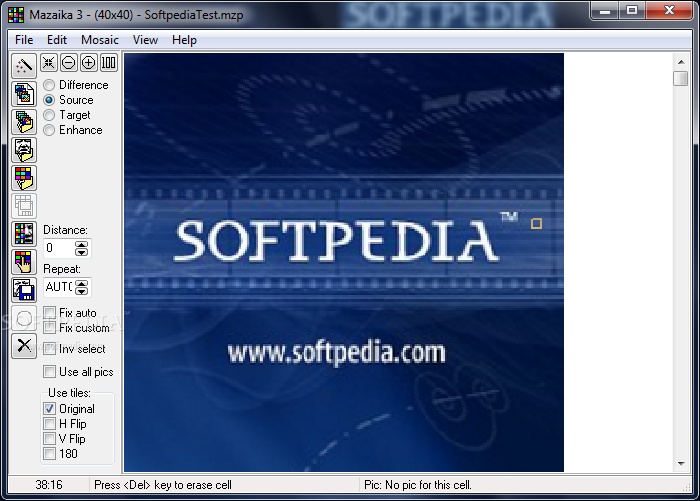Click the face picture folder icon
This screenshot has height=501, width=700.
pyautogui.click(x=24, y=150)
